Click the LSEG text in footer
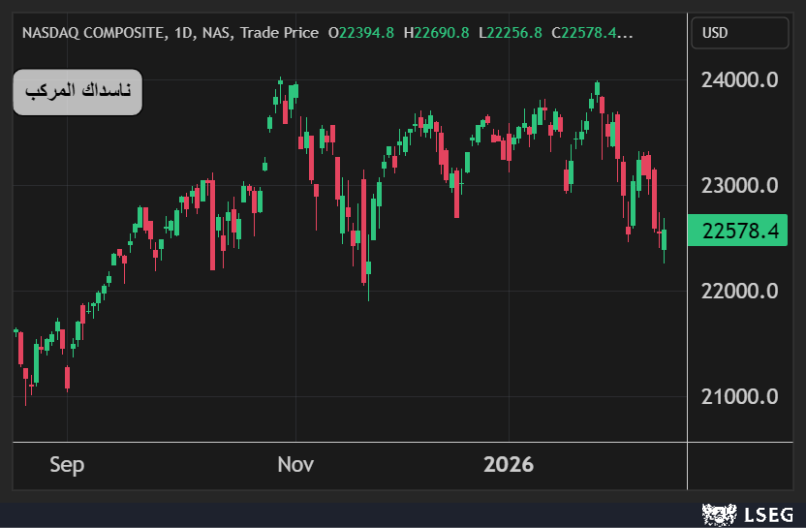806x528 pixels. coord(768,515)
